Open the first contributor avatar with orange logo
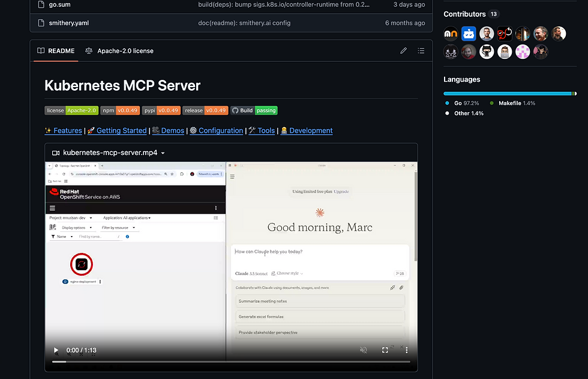This screenshot has height=379, width=588. 451,34
